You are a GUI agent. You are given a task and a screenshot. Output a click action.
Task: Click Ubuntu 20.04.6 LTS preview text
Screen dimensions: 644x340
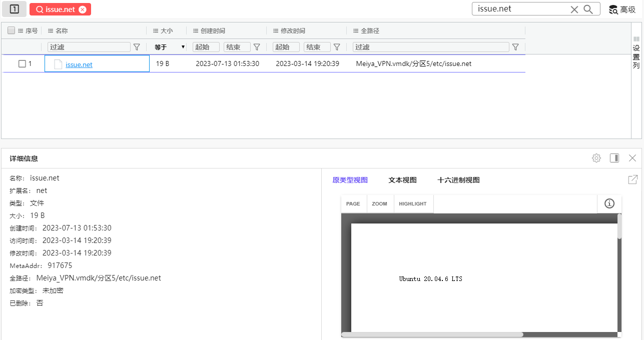[431, 279]
